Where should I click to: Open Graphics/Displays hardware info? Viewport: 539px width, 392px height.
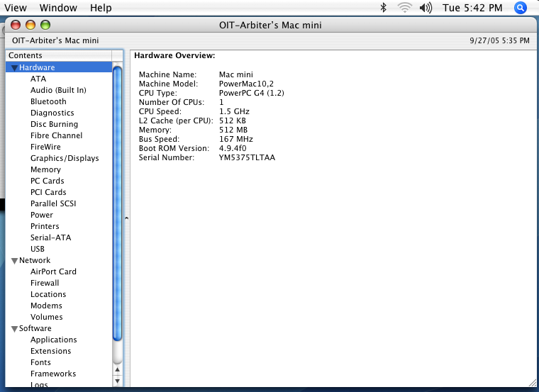tap(65, 158)
